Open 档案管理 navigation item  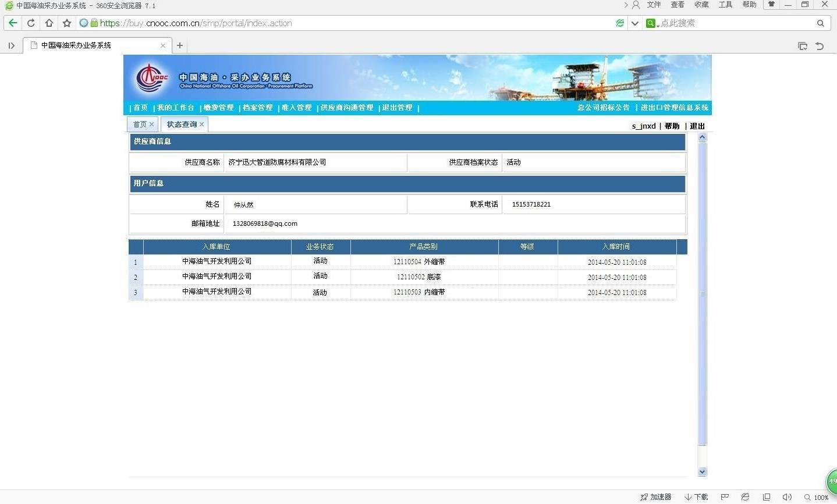point(257,108)
